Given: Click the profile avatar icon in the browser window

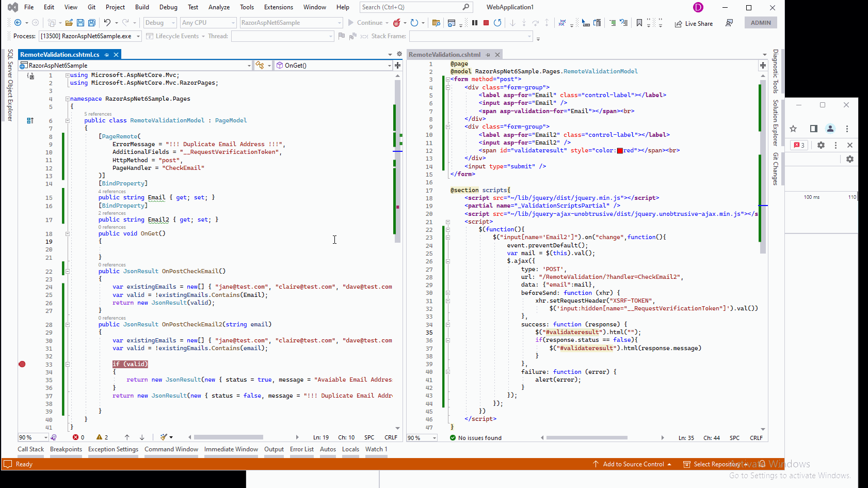Looking at the screenshot, I should point(830,129).
